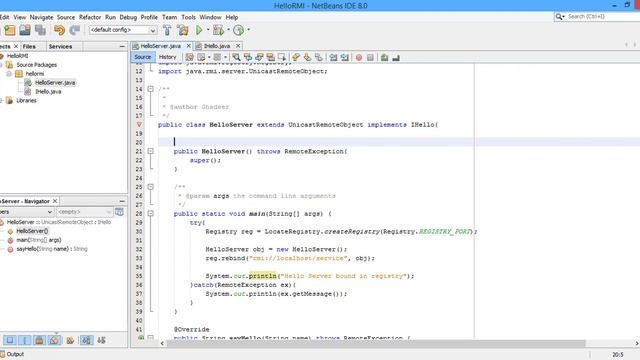Click Shift Line Right icon

point(345,58)
